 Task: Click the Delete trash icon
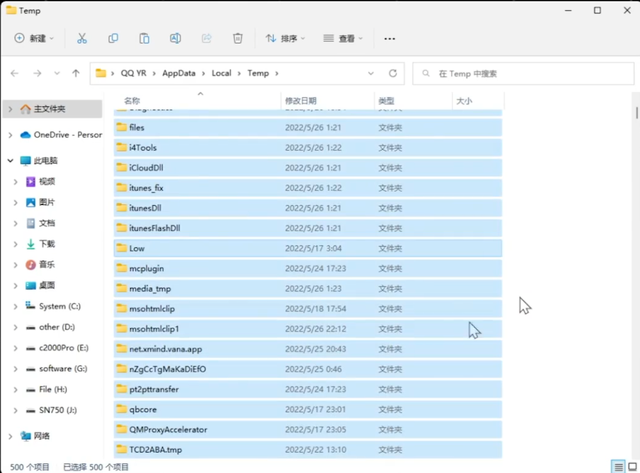click(x=237, y=39)
